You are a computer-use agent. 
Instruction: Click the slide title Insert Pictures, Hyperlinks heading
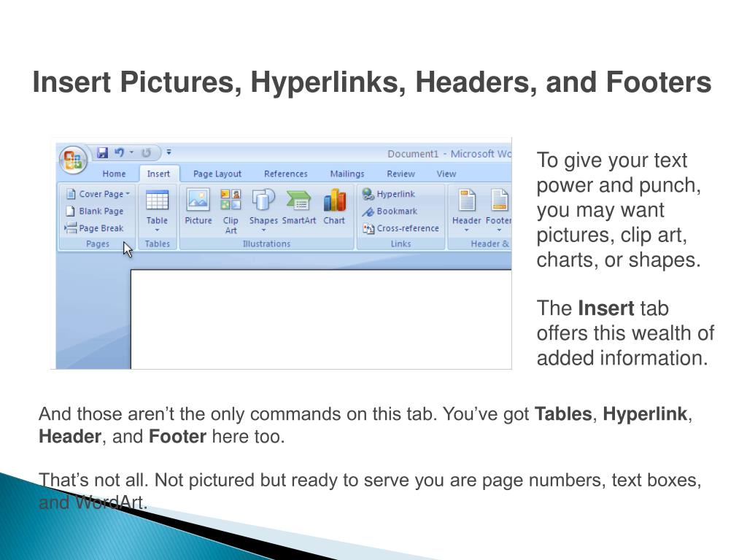[x=372, y=82]
